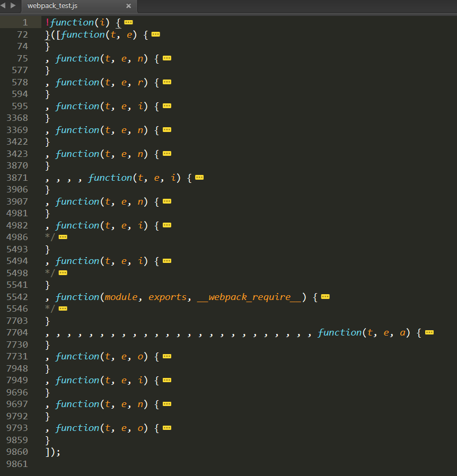
Task: Click the 'o' parameter on line 9793
Action: [140, 428]
